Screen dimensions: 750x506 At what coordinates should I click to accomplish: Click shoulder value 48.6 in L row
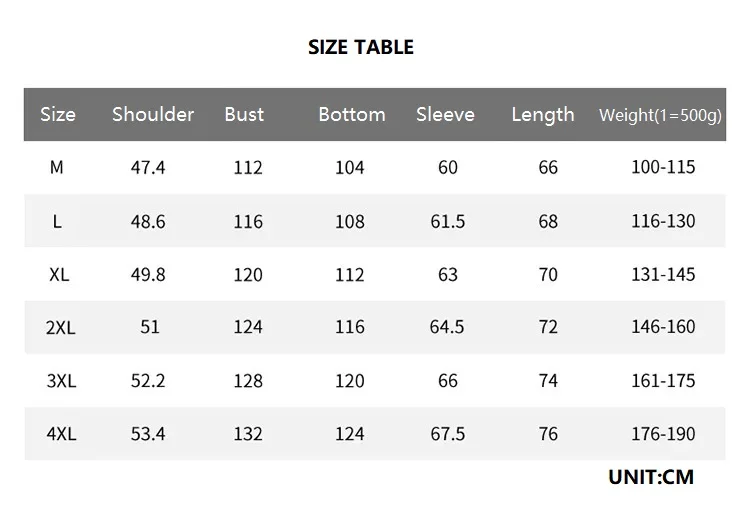pos(148,221)
